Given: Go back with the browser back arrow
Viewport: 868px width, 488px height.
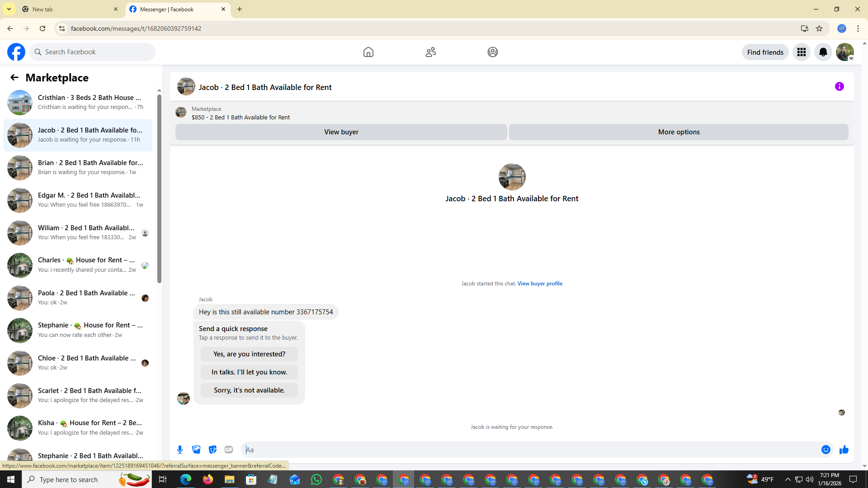Looking at the screenshot, I should coord(10,28).
